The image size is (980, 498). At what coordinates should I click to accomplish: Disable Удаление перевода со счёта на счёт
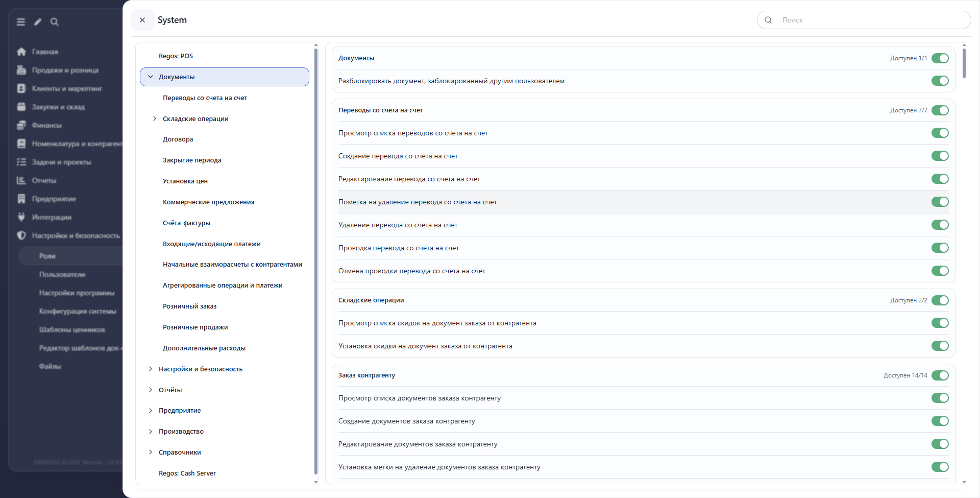940,225
